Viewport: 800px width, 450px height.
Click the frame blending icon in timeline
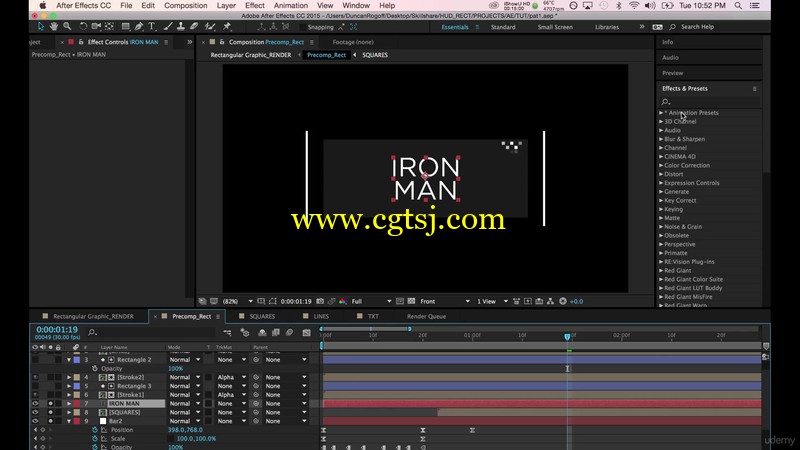coord(276,333)
